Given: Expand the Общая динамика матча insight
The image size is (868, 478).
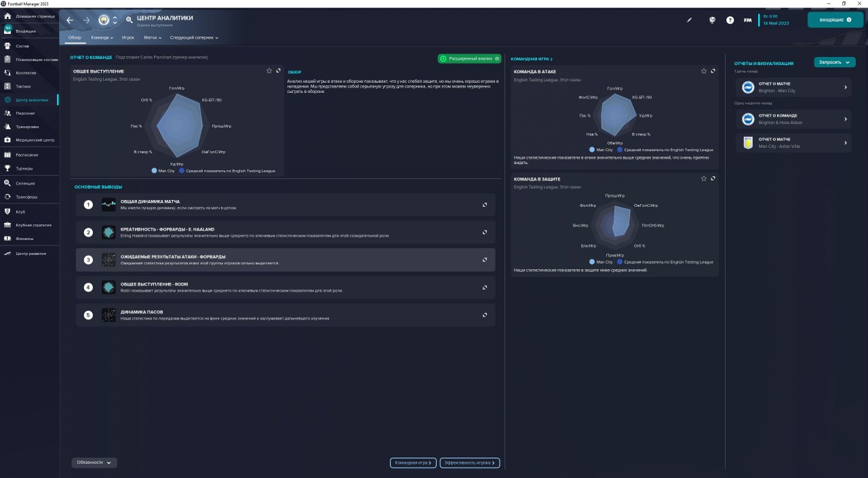Looking at the screenshot, I should click(485, 205).
